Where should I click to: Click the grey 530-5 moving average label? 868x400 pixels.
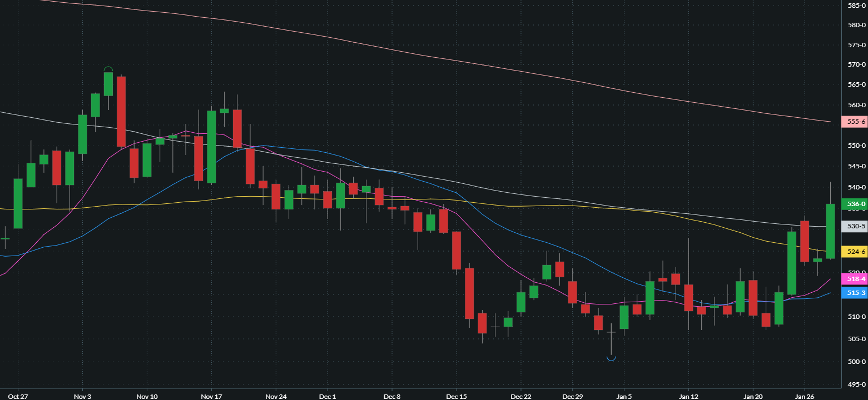coord(855,226)
